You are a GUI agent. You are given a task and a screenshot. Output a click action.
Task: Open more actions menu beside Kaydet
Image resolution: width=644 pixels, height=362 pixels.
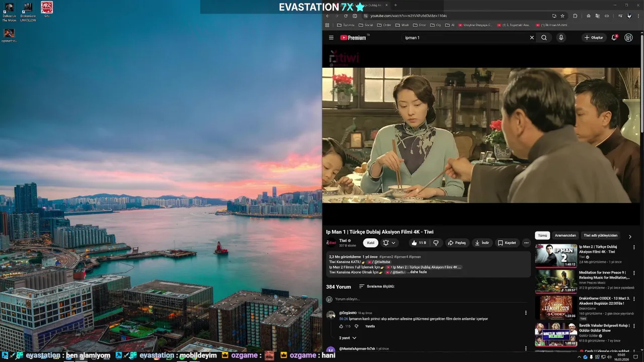click(x=526, y=243)
